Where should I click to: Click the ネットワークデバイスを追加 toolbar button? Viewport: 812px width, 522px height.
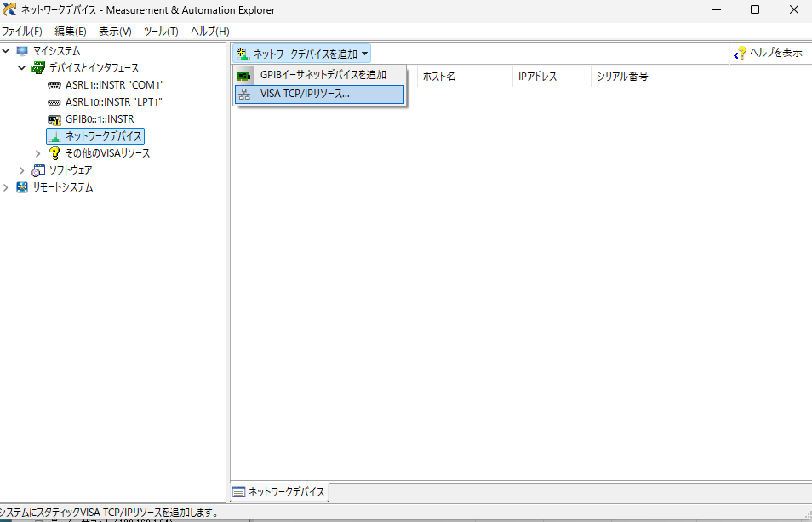(x=301, y=54)
